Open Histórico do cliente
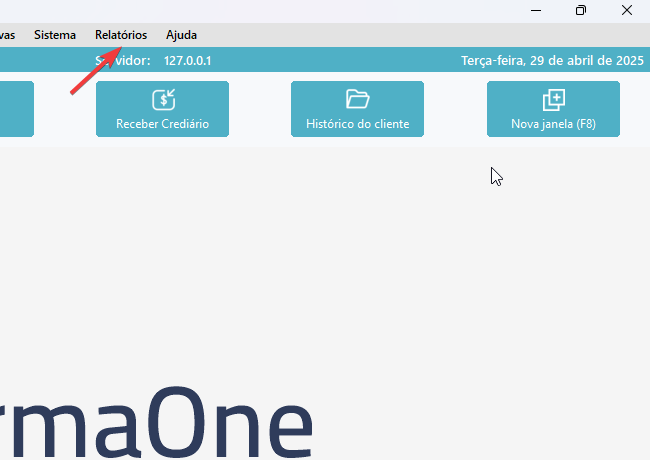Screen dimensions: 650x460 (x=357, y=109)
